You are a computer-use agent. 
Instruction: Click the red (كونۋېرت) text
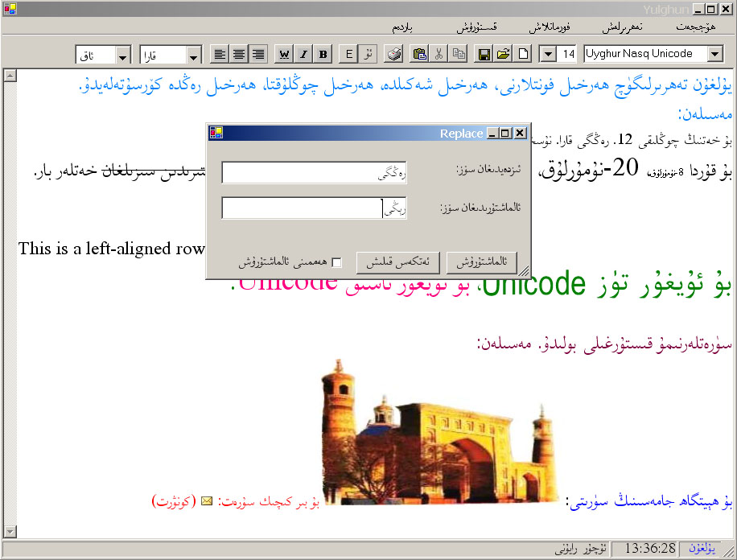click(x=174, y=501)
